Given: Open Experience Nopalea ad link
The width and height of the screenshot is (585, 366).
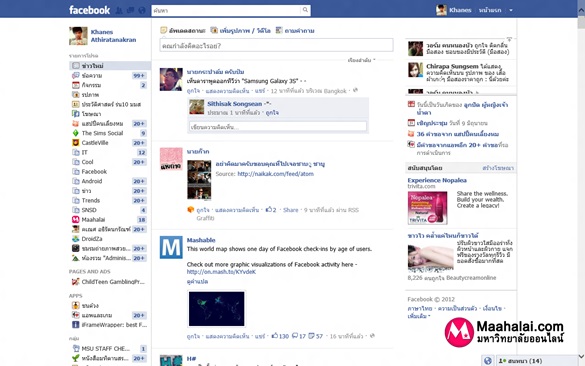Looking at the screenshot, I should click(x=437, y=180).
